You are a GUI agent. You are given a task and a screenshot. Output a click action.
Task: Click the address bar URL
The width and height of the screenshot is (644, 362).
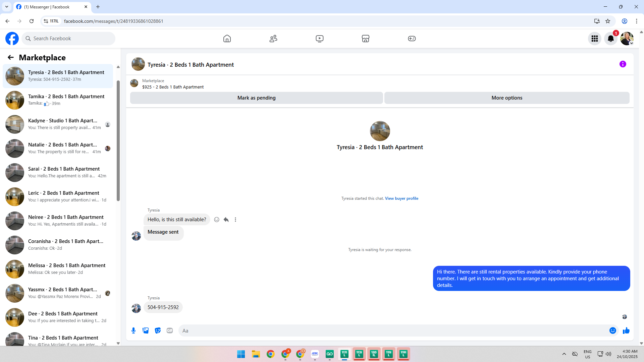click(114, 21)
